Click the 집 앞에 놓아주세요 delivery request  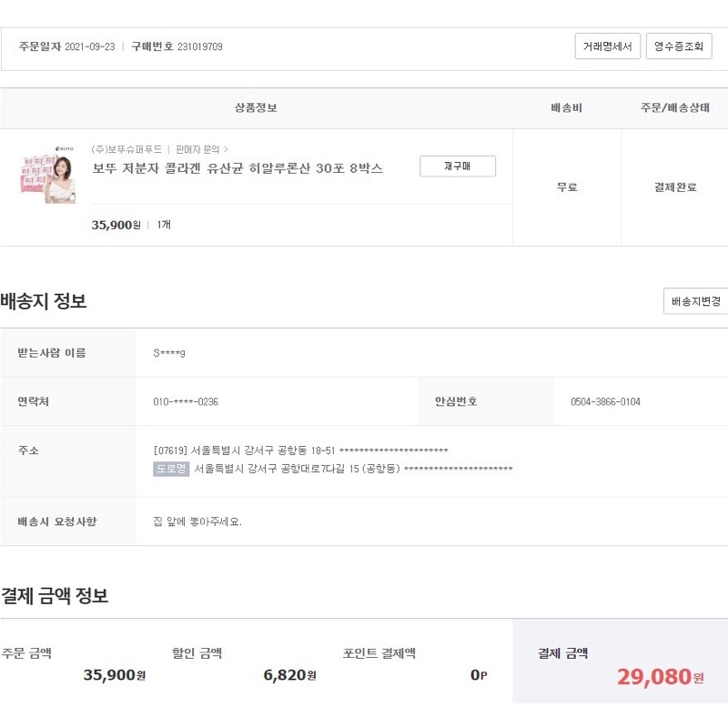tap(197, 521)
